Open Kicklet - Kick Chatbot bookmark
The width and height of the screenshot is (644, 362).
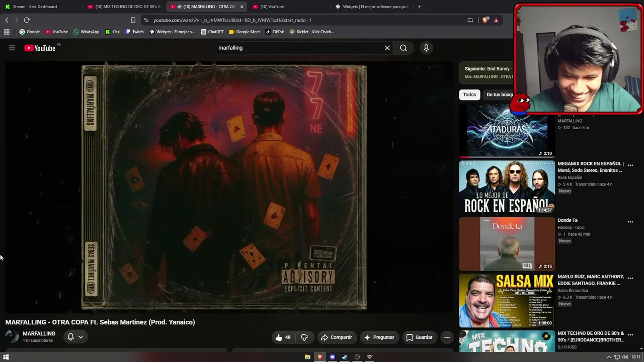pos(311,32)
